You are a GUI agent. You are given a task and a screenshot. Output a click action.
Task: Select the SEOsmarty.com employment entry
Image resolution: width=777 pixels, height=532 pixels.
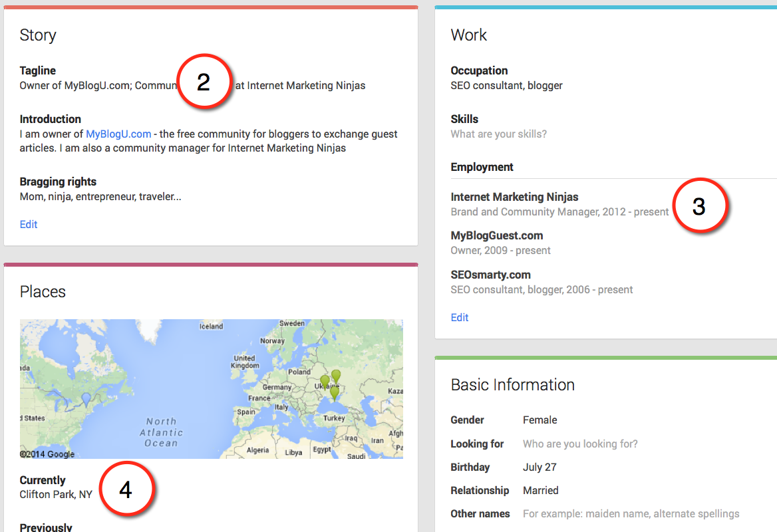[x=490, y=275]
